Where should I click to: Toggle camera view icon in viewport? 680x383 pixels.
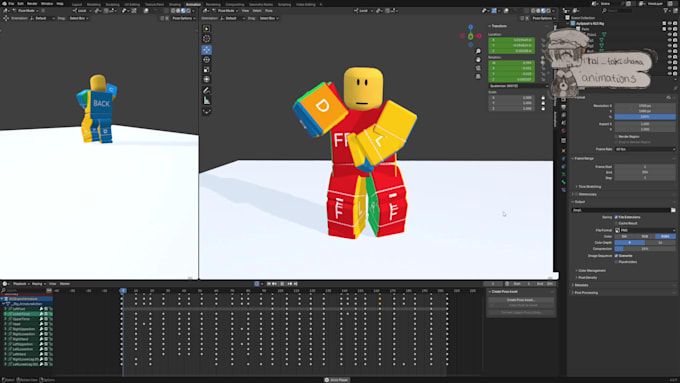[x=478, y=68]
